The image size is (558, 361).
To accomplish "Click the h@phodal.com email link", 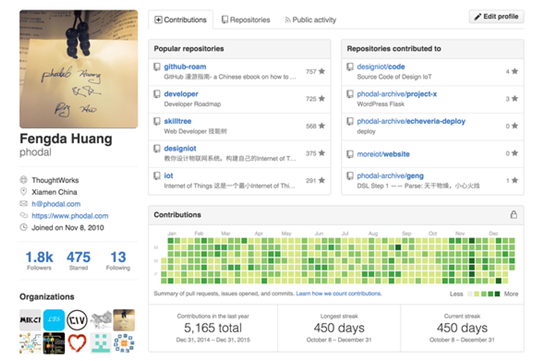I will (x=56, y=204).
